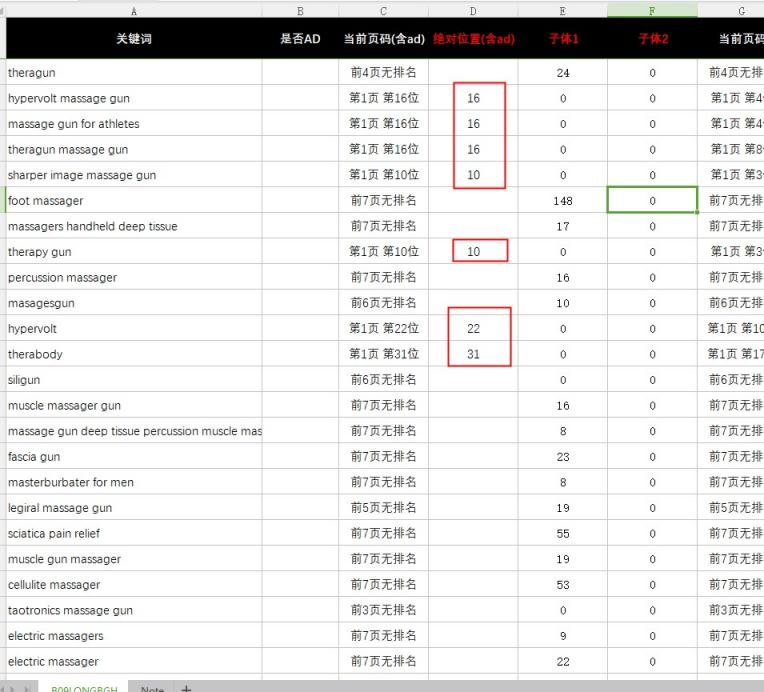Click value 16 in hypervolt massage gun row

(x=473, y=98)
